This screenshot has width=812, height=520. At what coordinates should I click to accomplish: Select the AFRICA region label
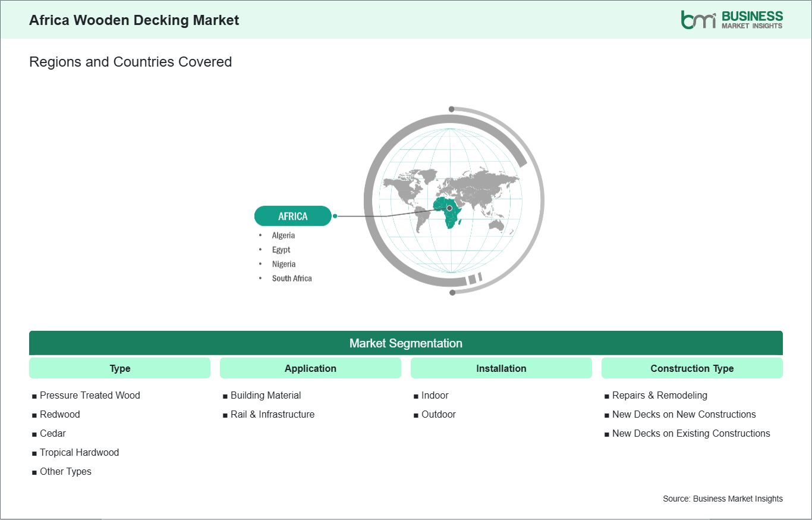coord(293,216)
